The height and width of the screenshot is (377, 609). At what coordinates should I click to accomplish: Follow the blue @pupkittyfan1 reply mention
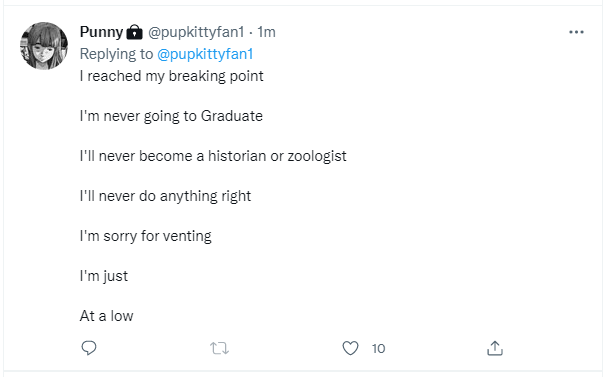(205, 54)
